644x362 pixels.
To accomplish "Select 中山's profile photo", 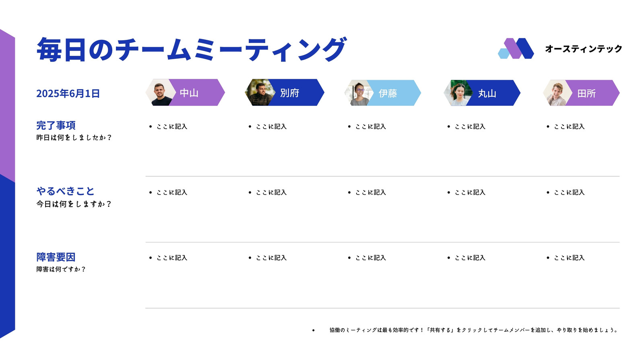I will tap(161, 93).
